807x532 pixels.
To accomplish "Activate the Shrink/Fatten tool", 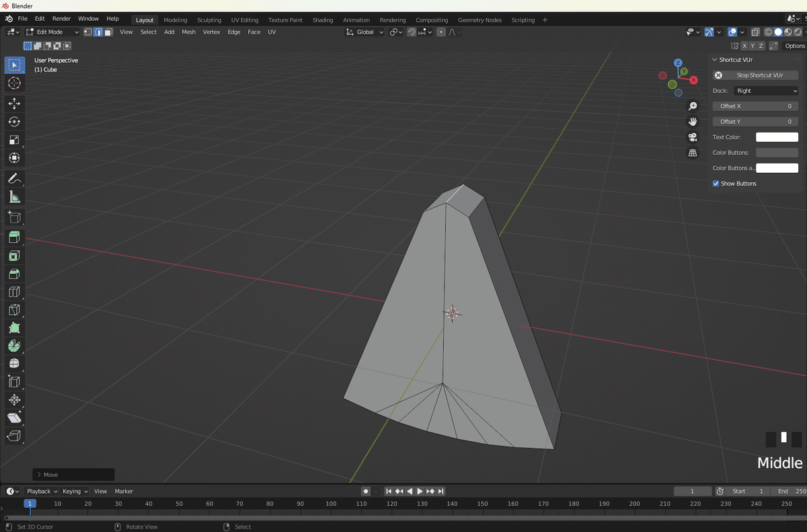I will coord(14,400).
